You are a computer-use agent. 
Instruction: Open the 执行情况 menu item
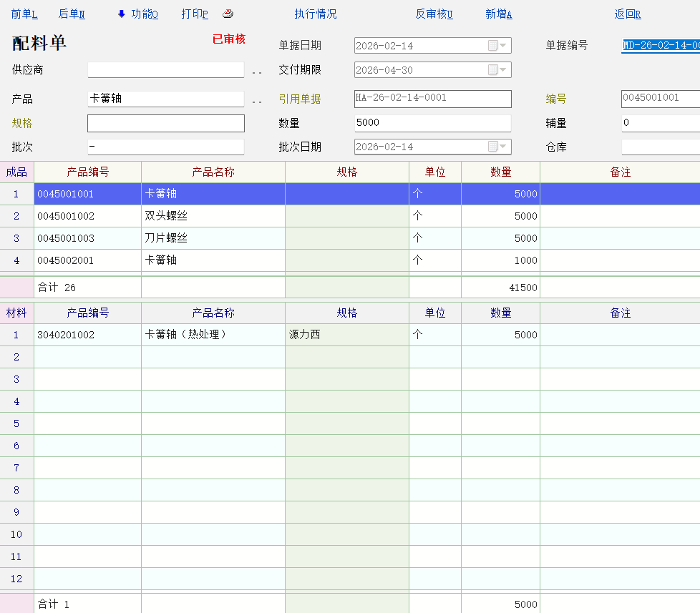tap(315, 14)
